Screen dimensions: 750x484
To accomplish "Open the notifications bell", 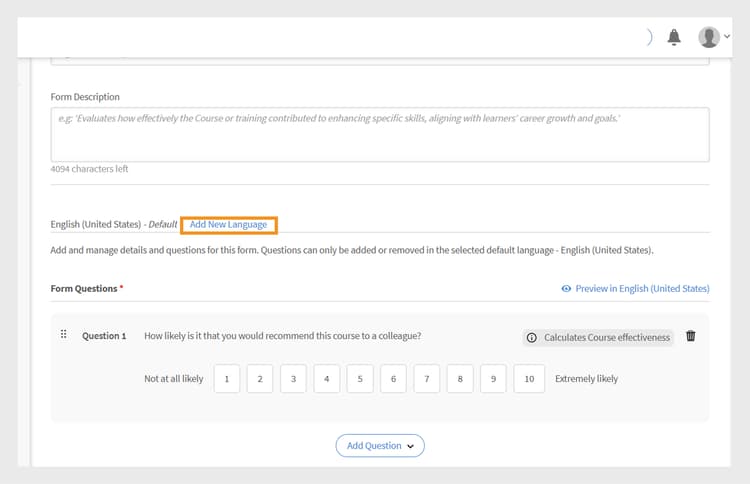I will pos(674,37).
